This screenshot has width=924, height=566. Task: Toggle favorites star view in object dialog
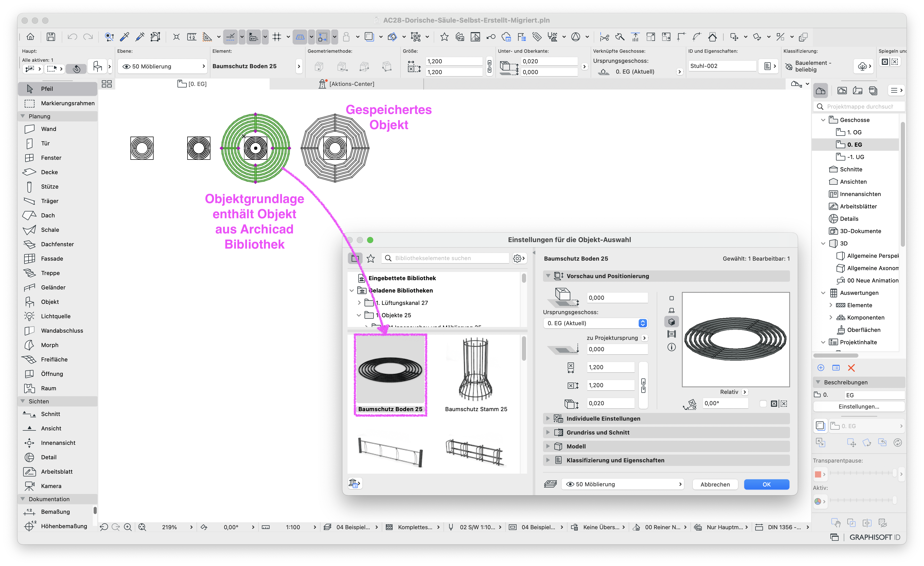[370, 259]
